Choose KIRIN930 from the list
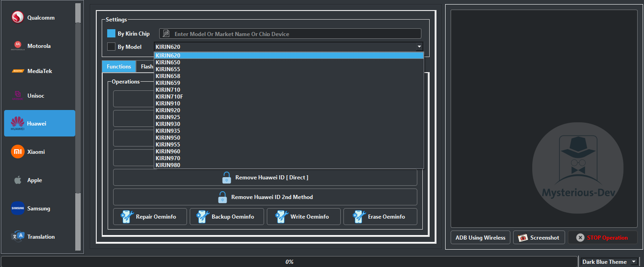The image size is (644, 267). (x=289, y=124)
